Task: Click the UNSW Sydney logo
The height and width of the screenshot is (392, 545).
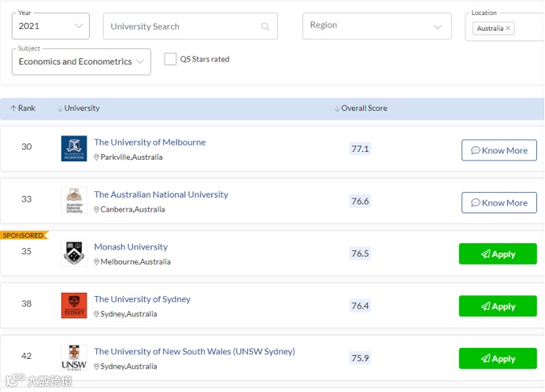Action: tap(74, 357)
